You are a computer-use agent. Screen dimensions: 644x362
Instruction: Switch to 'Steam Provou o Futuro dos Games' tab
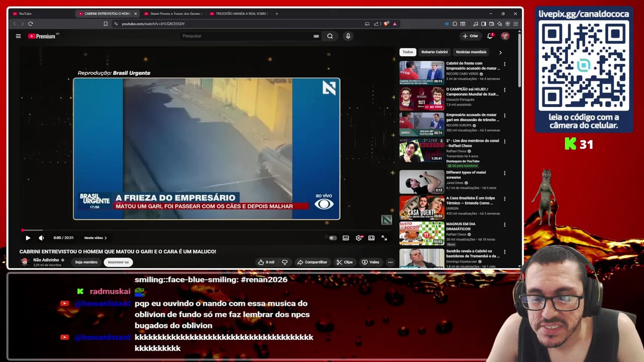173,14
